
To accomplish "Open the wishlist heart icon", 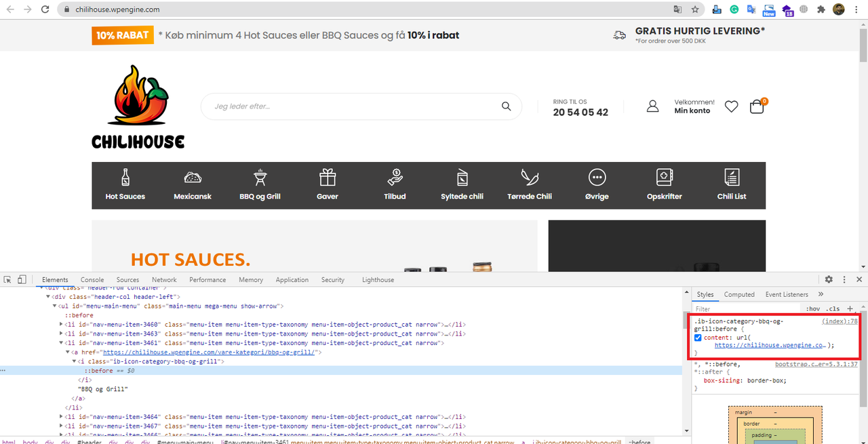I will (731, 106).
